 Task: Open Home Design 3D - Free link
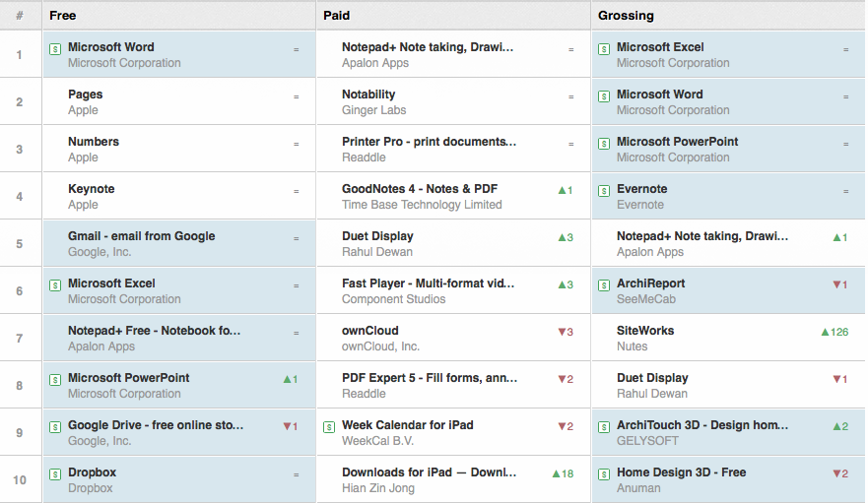tap(682, 472)
